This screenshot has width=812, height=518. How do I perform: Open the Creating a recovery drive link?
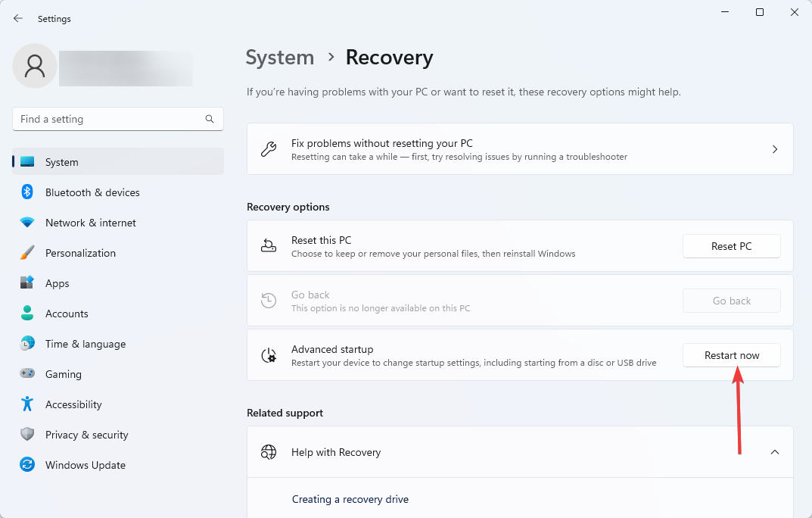350,499
